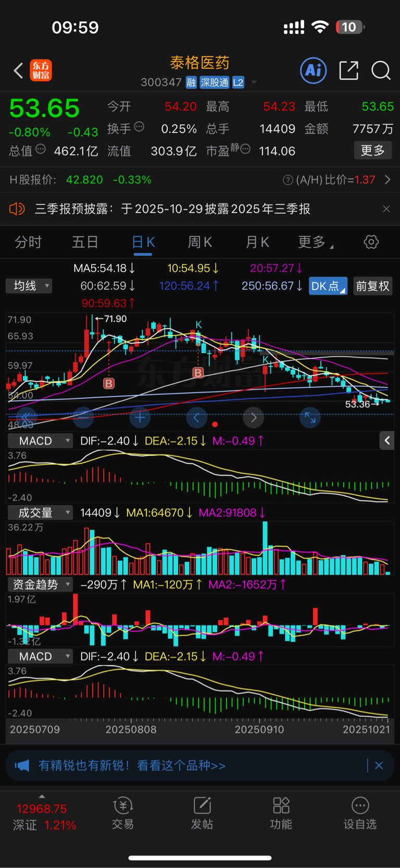Screen dimensions: 400x868
Task: Switch to the 周K tab
Action: [x=200, y=242]
